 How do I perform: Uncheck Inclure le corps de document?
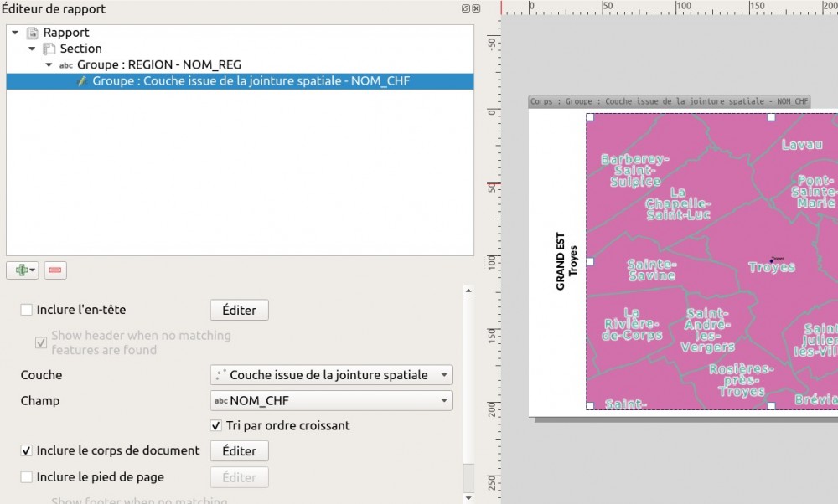point(27,450)
